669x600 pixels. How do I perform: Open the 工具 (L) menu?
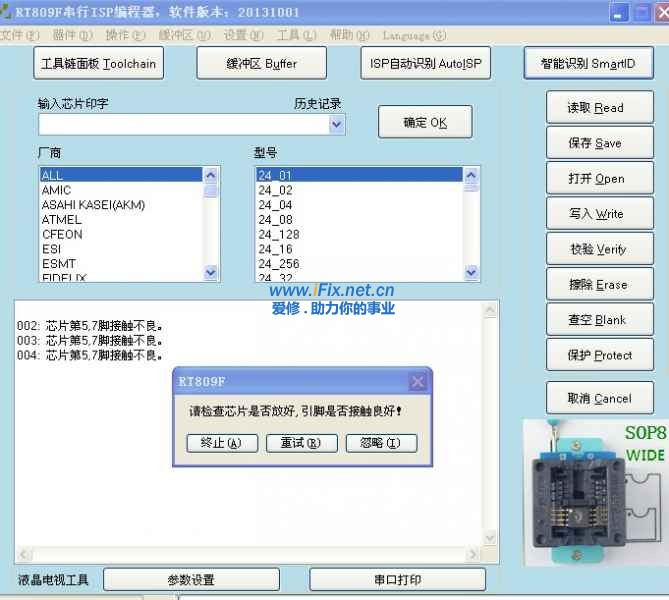click(x=297, y=35)
